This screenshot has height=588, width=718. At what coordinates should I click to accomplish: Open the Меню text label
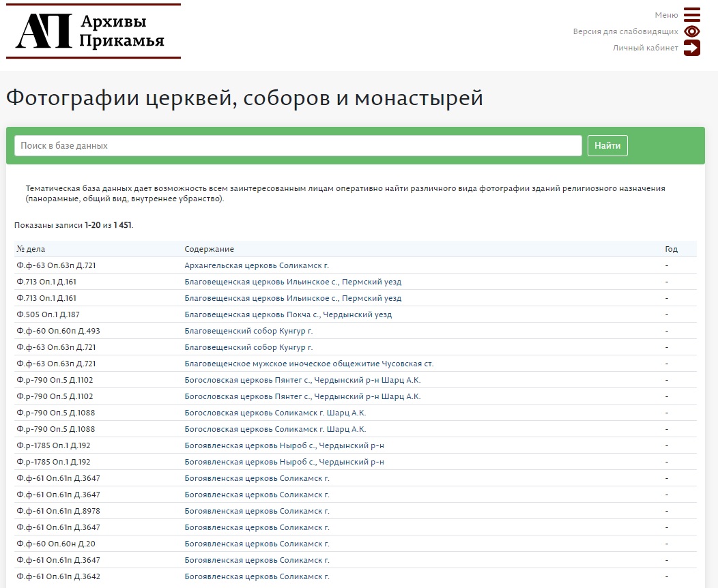click(x=666, y=15)
